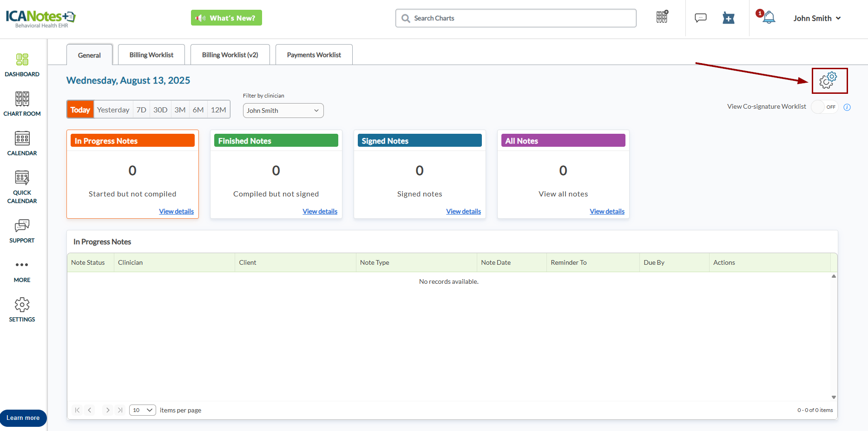Open the Payments Worklist tab

tap(314, 55)
